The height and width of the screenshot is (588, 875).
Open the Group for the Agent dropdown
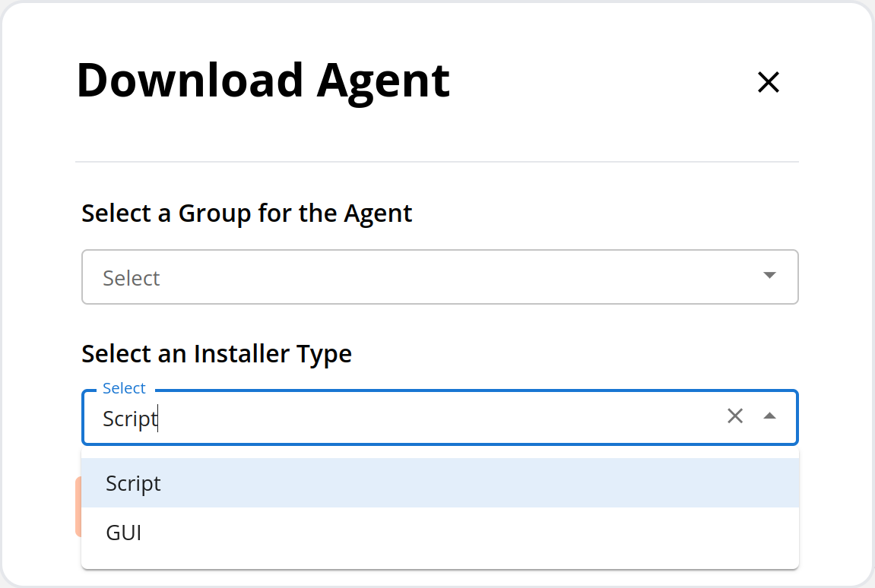coord(439,277)
